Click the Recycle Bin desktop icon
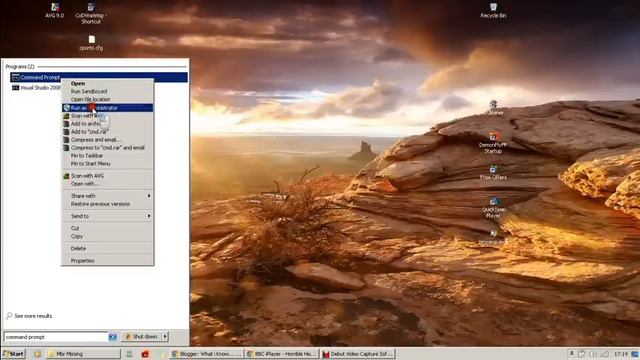 [493, 10]
